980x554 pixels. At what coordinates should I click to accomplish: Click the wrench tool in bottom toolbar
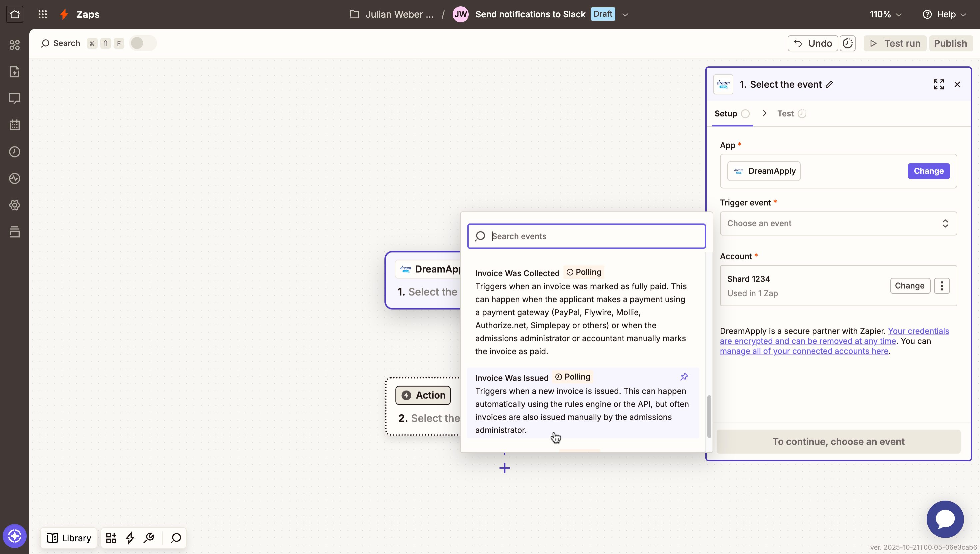pyautogui.click(x=149, y=538)
